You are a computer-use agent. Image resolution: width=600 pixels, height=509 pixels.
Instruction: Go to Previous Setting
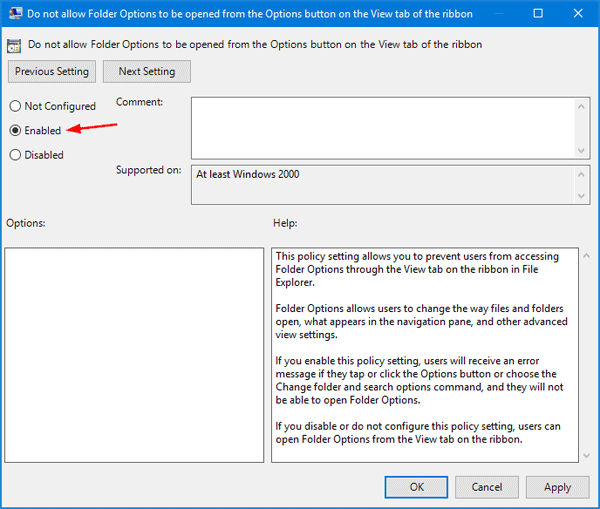(x=52, y=72)
